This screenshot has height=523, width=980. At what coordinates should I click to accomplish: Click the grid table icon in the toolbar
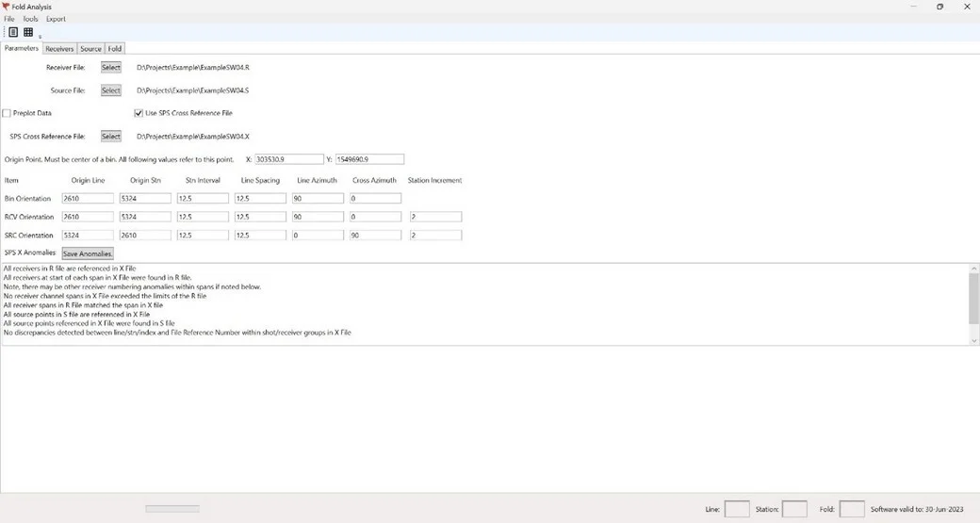tap(28, 32)
